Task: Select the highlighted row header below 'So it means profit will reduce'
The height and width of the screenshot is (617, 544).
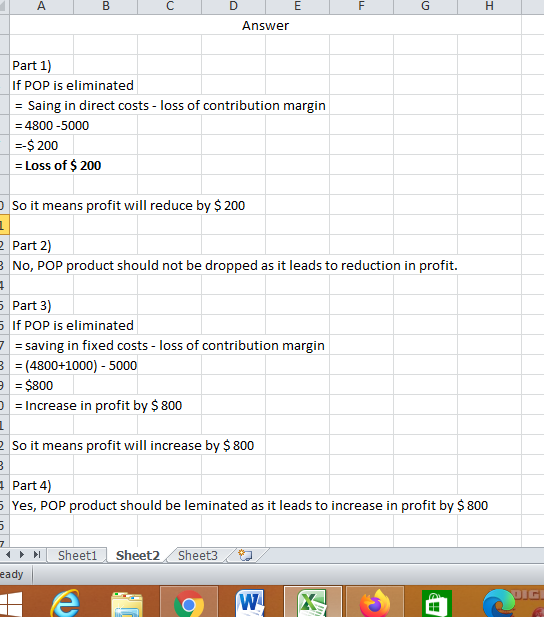Action: (4, 225)
